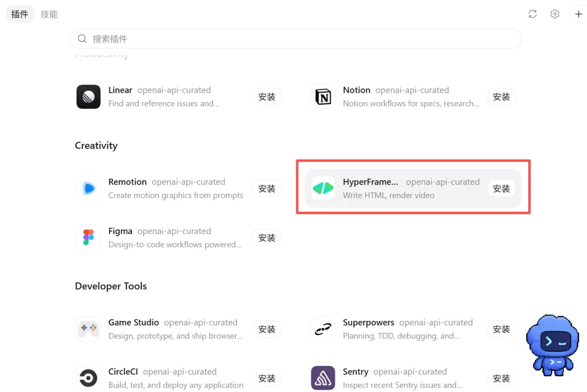Open the CircleCI plugin icon
587x392 pixels.
tap(89, 378)
